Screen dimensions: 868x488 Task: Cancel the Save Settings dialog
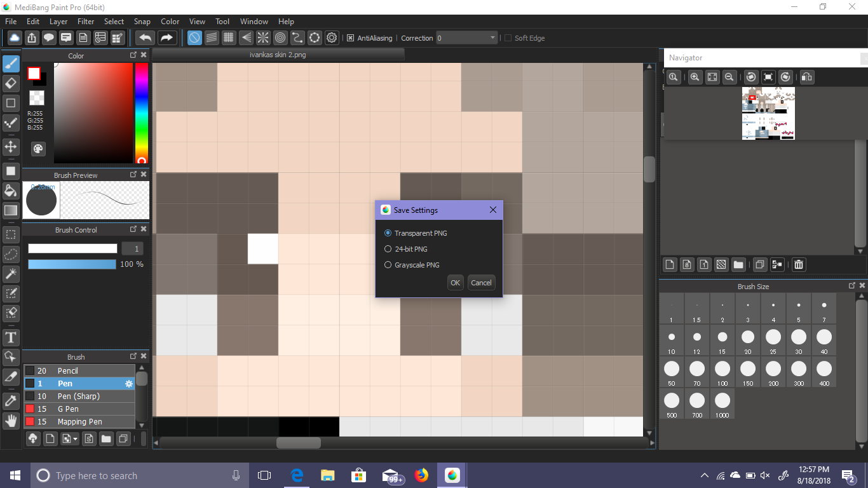pyautogui.click(x=481, y=283)
